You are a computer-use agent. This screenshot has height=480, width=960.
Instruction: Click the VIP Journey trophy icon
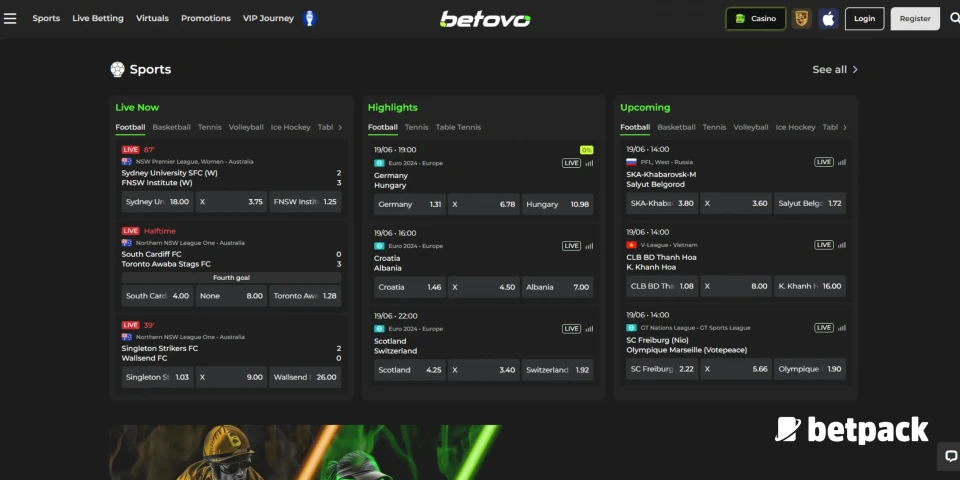coord(309,18)
